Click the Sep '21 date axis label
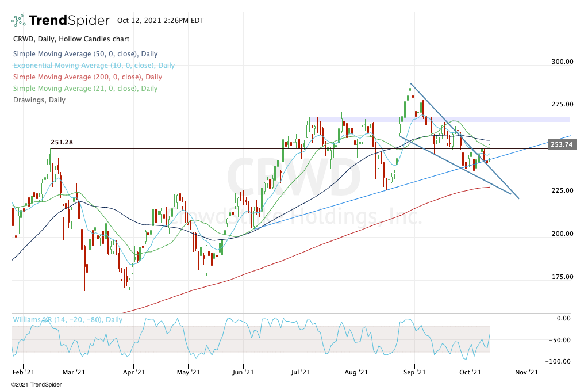The height and width of the screenshot is (390, 588). [x=415, y=372]
